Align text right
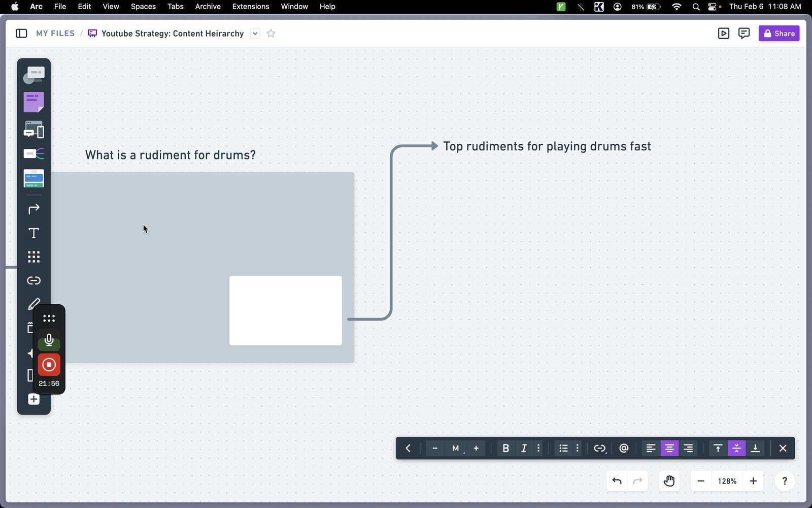The height and width of the screenshot is (508, 812). (688, 448)
